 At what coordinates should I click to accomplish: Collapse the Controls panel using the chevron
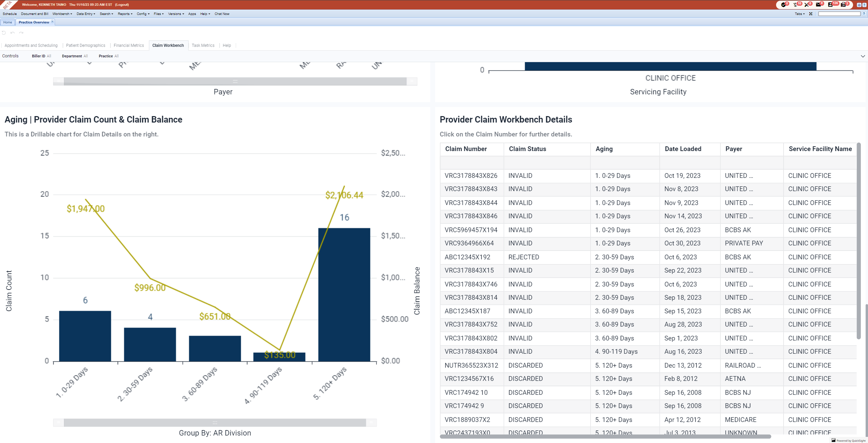click(x=863, y=56)
